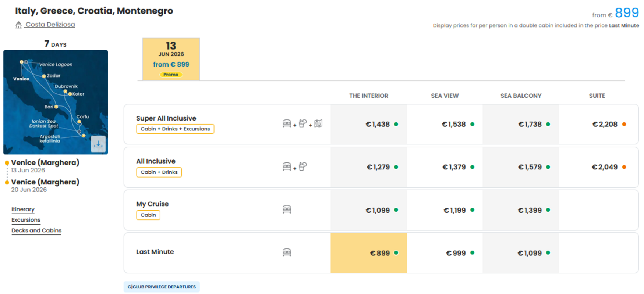
Task: Click the cabin bed icon in Last Minute row
Action: 287,252
